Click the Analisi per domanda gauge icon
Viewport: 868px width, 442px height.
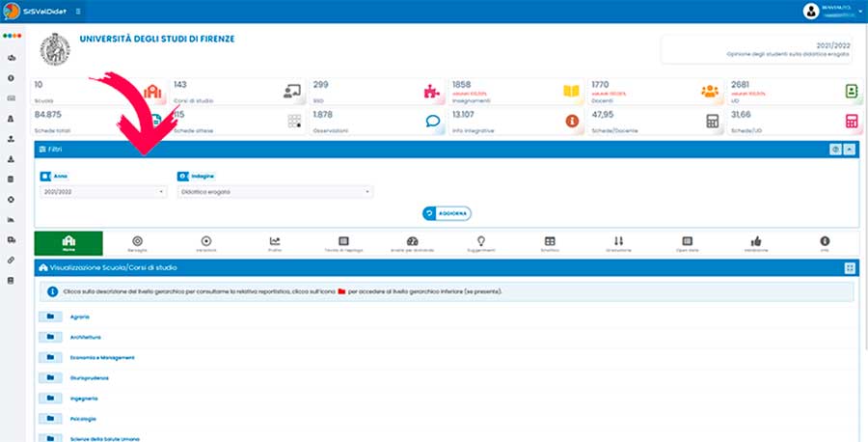412,243
